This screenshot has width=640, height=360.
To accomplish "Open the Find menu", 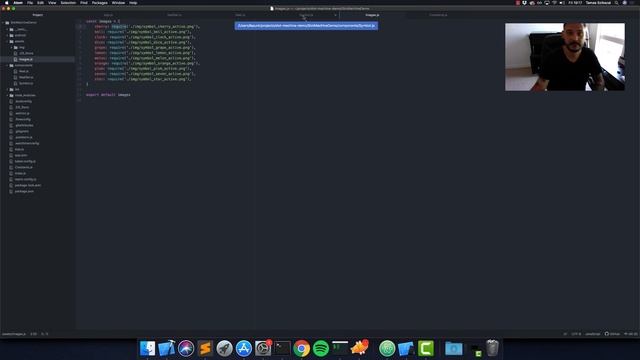I will 84,3.
